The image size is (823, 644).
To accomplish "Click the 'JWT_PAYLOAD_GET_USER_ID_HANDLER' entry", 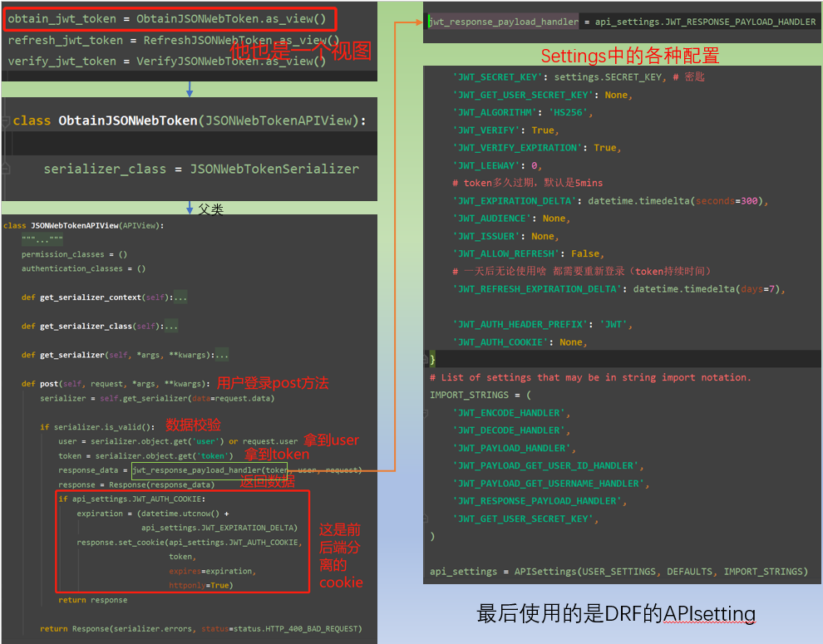I will click(x=548, y=466).
